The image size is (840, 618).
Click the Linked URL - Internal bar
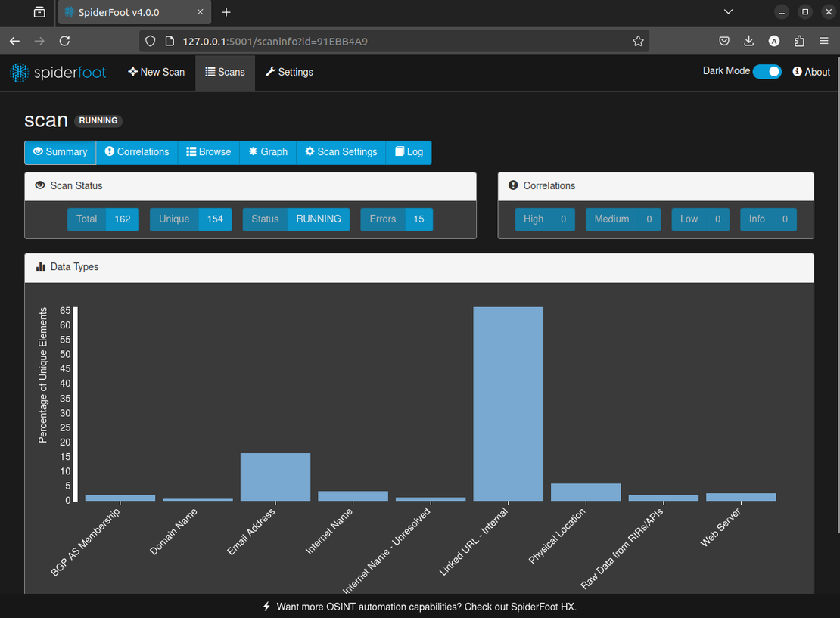click(x=508, y=403)
